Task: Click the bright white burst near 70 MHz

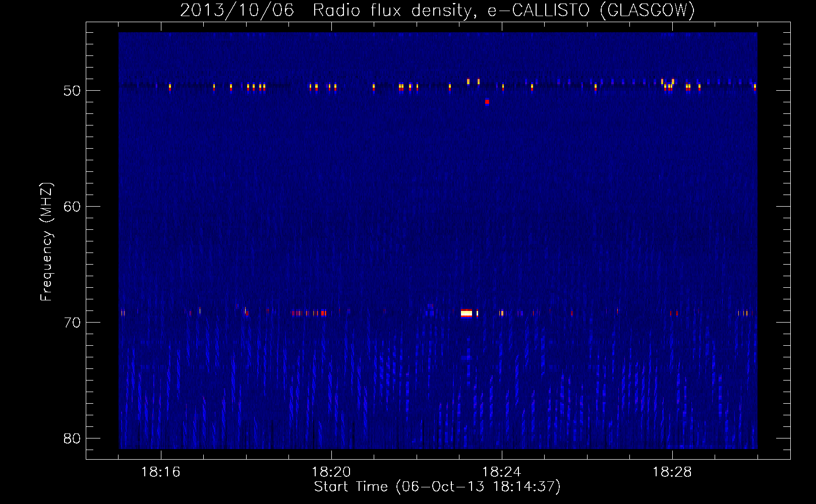Action: click(467, 313)
